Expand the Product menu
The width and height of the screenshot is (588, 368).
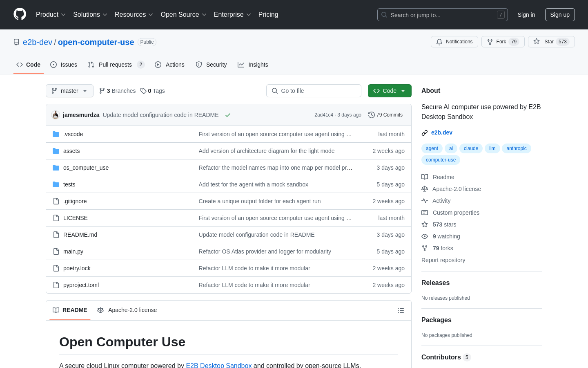point(51,15)
